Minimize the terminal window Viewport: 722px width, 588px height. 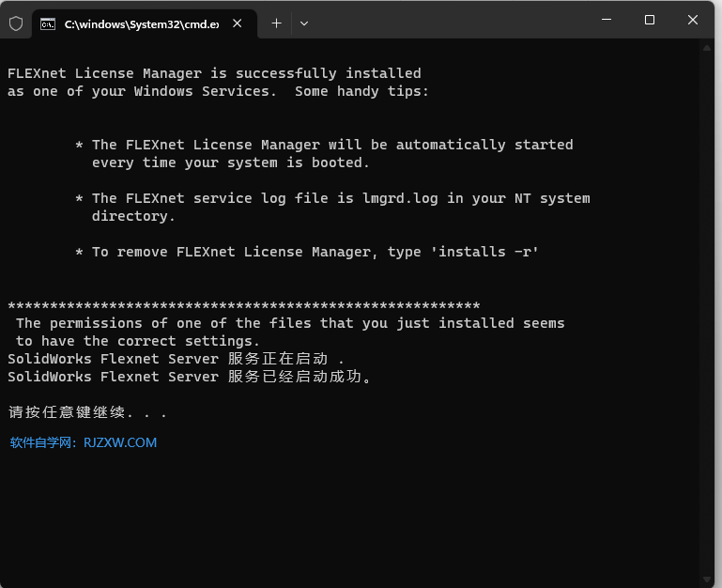tap(607, 20)
